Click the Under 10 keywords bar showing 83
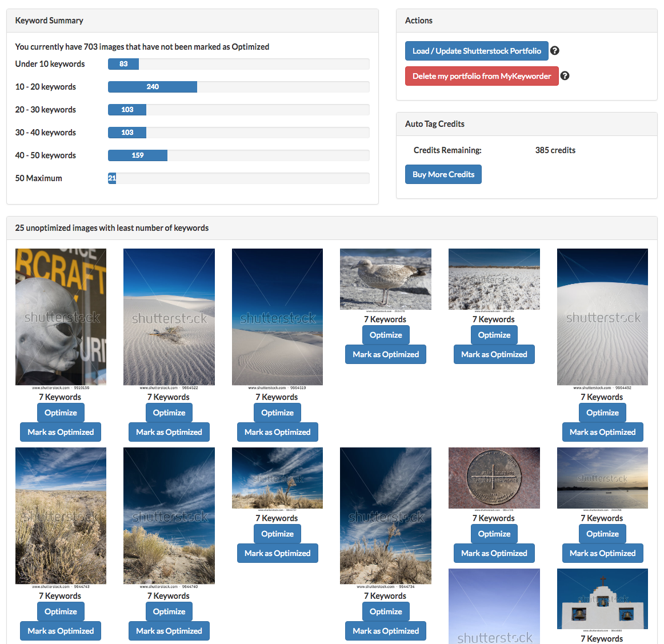The height and width of the screenshot is (644, 664). point(123,64)
